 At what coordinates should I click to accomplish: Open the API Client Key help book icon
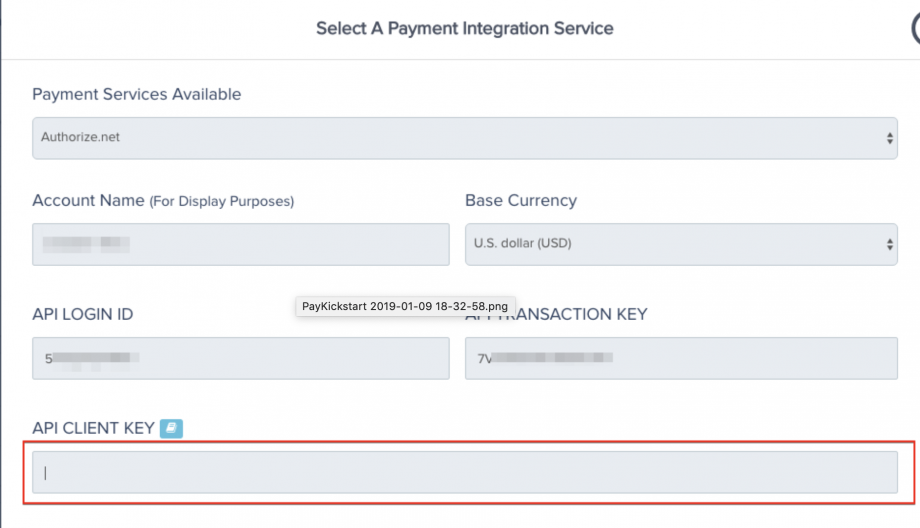[171, 428]
